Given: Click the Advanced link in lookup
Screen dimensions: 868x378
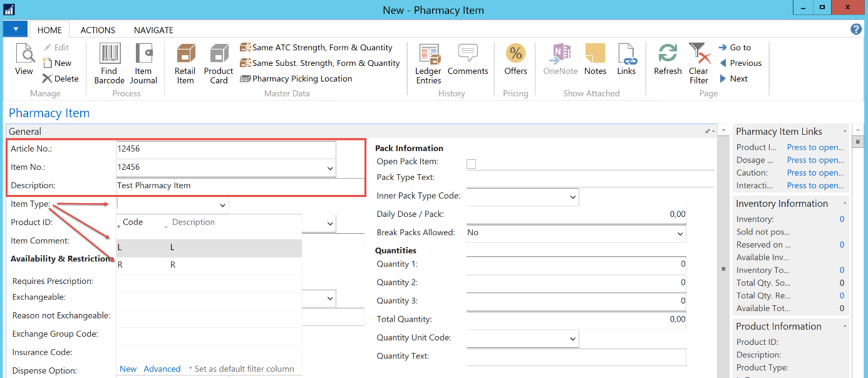Looking at the screenshot, I should 162,369.
